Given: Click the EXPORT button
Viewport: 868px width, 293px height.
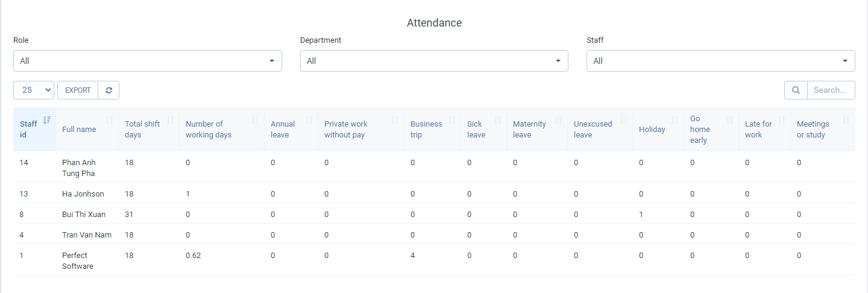Looking at the screenshot, I should (x=78, y=90).
